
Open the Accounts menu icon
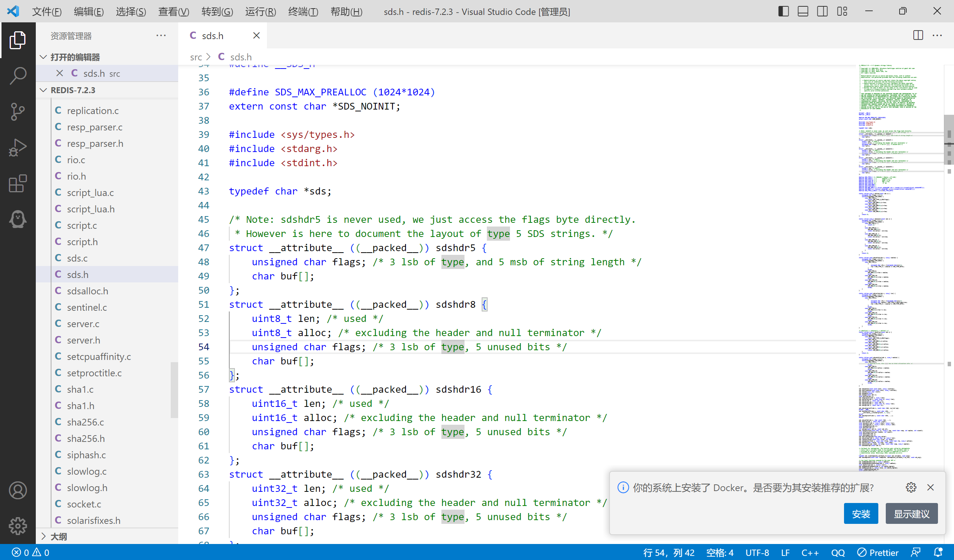pos(18,490)
